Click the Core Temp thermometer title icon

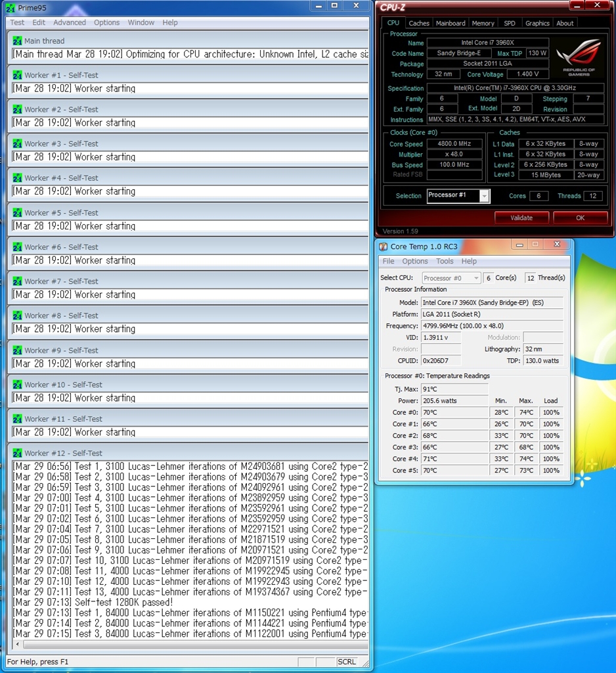384,246
